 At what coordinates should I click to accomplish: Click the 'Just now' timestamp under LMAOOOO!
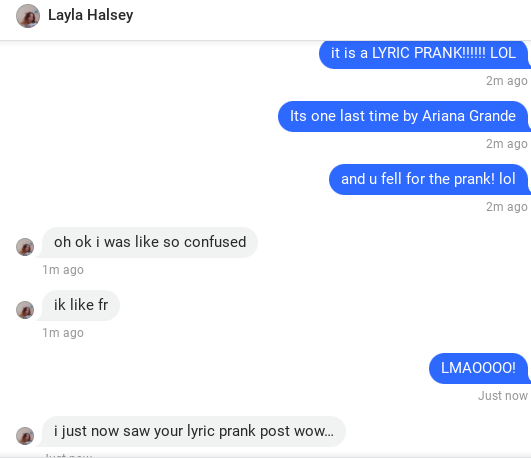(503, 396)
